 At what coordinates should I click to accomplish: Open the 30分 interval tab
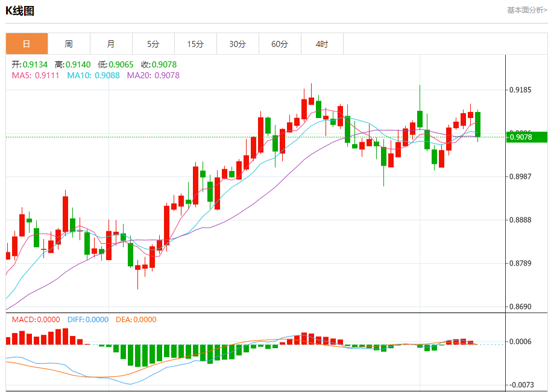[238, 44]
